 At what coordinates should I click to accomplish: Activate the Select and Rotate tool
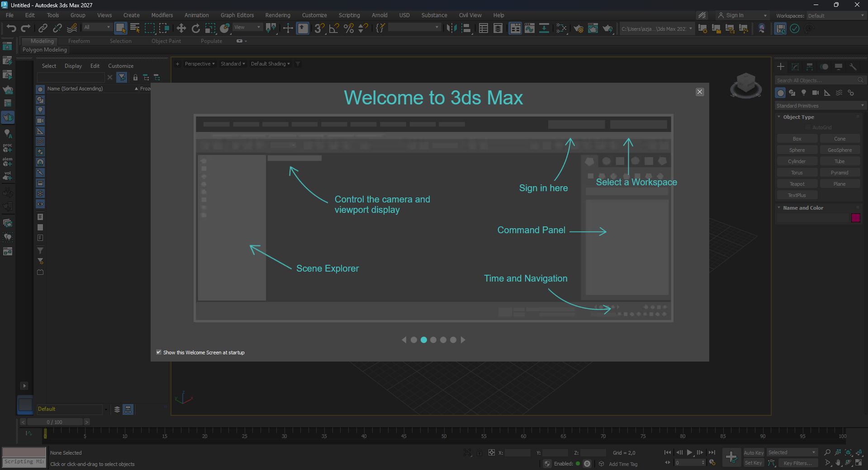point(196,28)
